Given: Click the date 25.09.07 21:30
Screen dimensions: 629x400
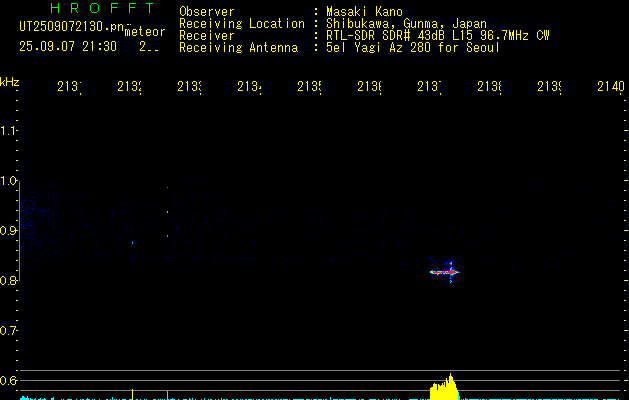Looking at the screenshot, I should click(68, 47).
